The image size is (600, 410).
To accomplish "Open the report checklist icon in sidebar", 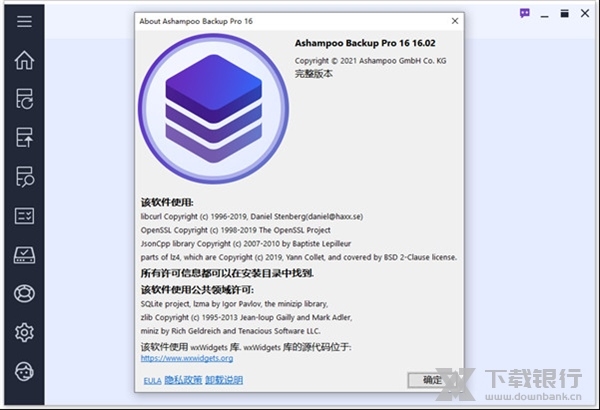I will 24,215.
